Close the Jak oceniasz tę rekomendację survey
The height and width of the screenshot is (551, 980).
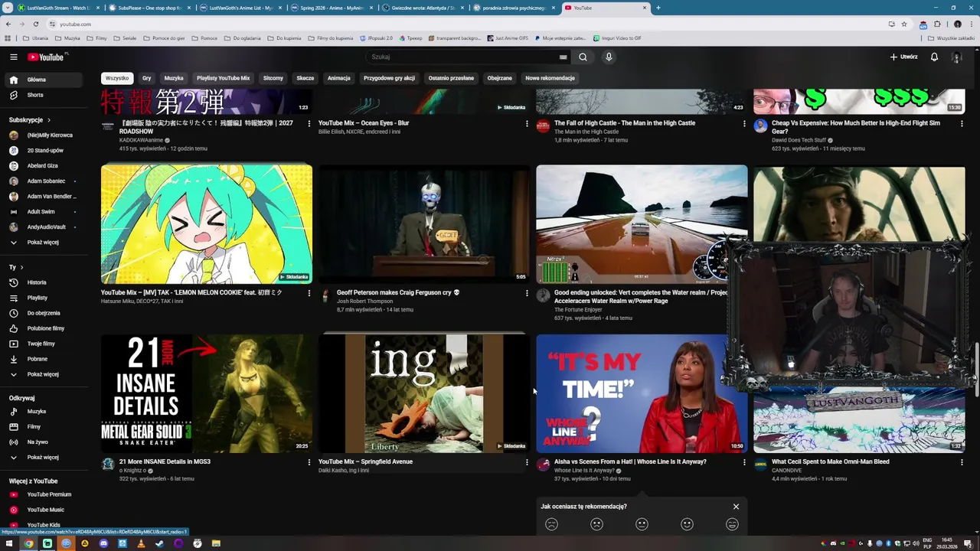(736, 507)
